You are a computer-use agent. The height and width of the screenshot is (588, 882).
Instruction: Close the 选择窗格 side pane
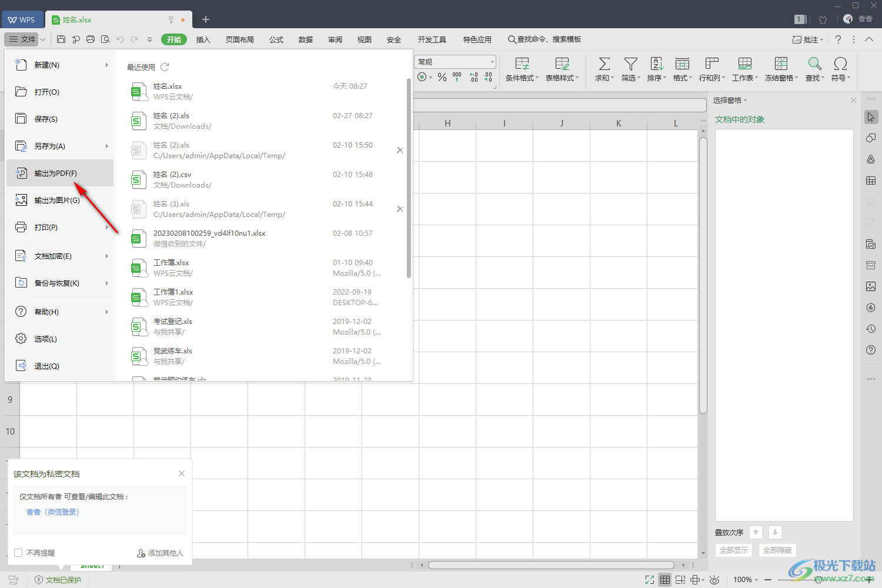(853, 101)
